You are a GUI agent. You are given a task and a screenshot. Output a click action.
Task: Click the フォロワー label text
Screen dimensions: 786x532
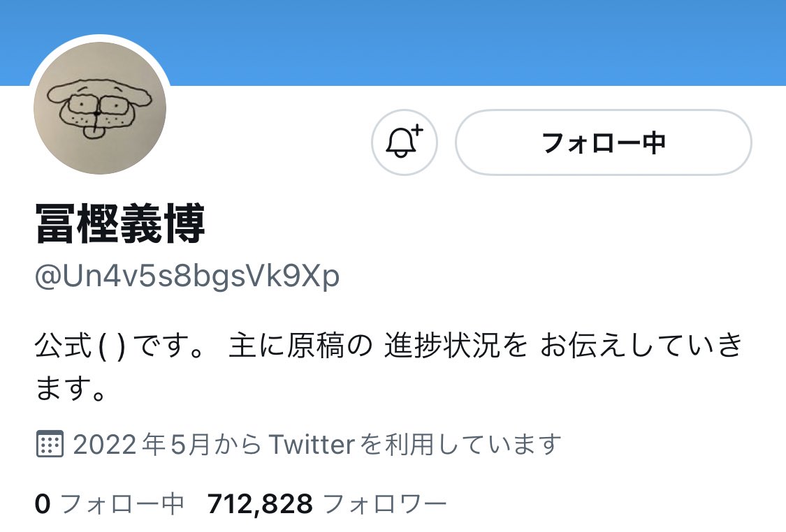click(x=385, y=504)
